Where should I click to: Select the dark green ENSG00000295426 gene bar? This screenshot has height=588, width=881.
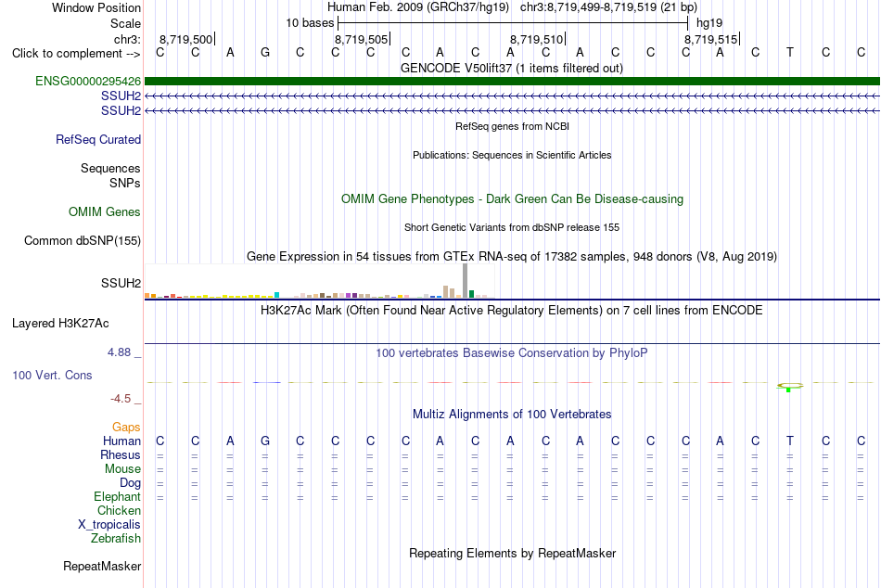[512, 81]
